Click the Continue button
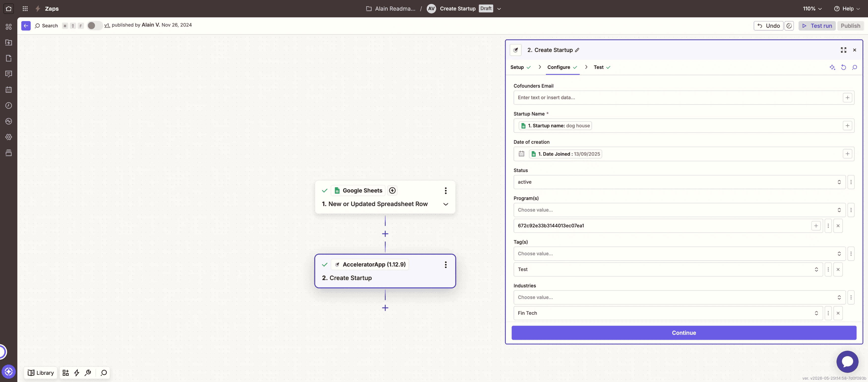 (x=684, y=333)
